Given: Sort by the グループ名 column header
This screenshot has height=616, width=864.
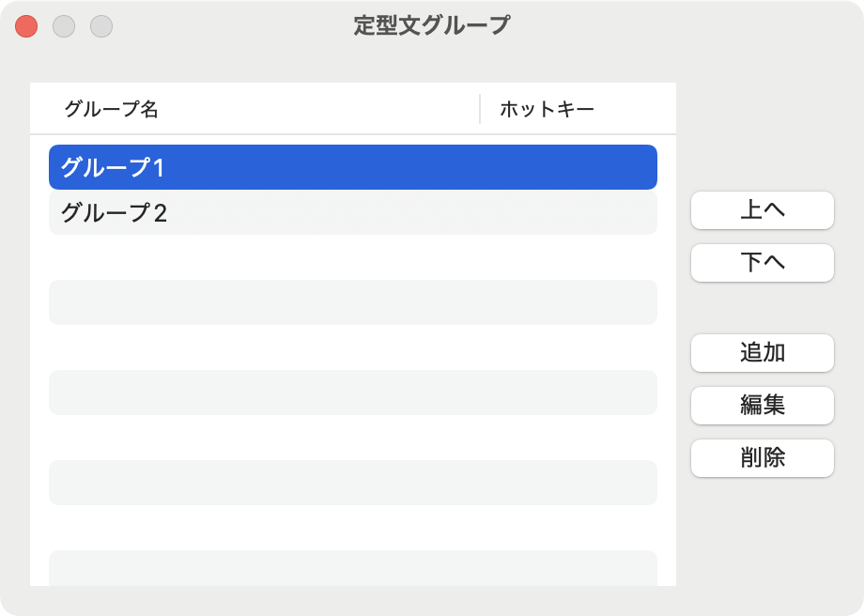Looking at the screenshot, I should click(112, 109).
